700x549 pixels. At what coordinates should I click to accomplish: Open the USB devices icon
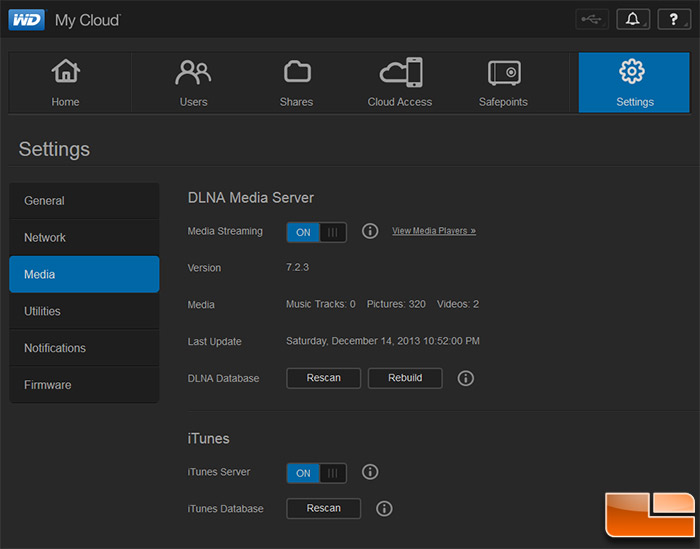[x=592, y=19]
